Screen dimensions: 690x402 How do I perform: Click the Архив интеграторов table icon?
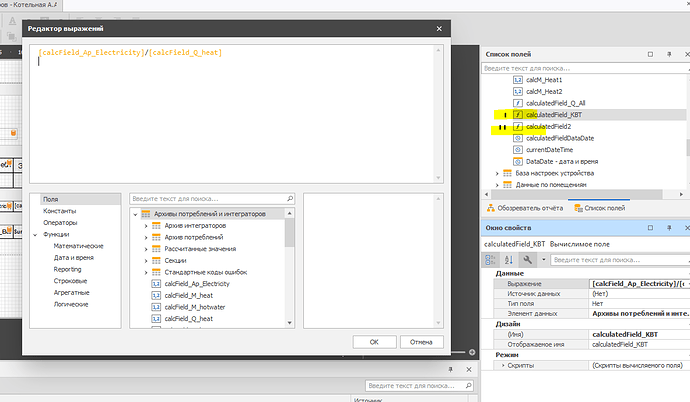point(157,225)
